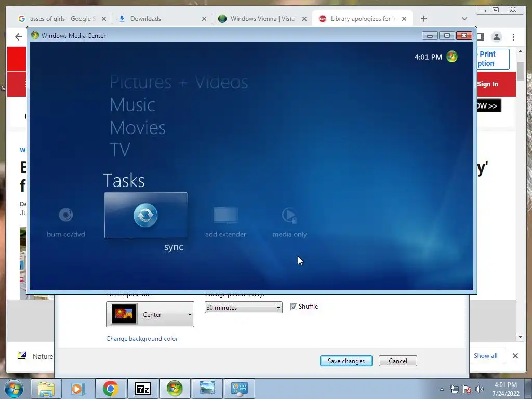Click the Nature download item in downloads bar
Screen dimensions: 532x399
36,356
